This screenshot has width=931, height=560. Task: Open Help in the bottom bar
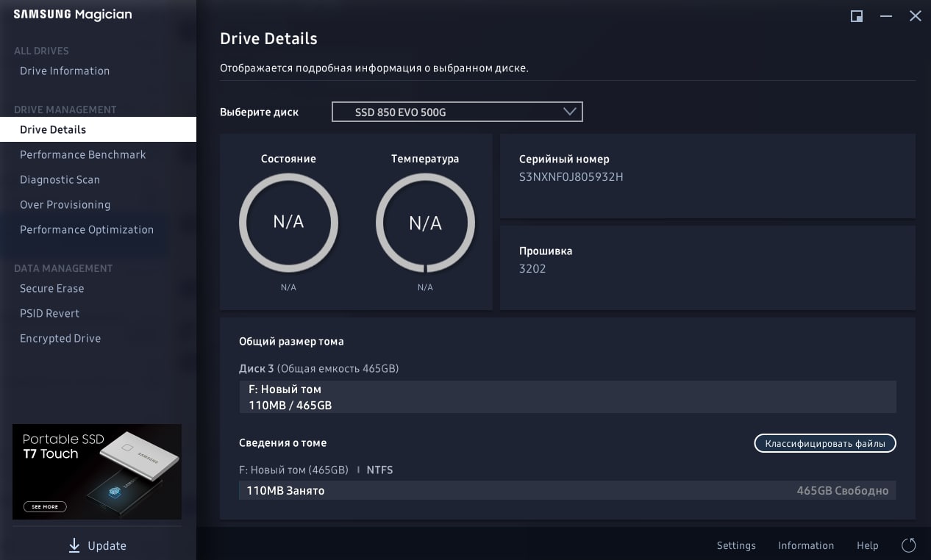868,545
